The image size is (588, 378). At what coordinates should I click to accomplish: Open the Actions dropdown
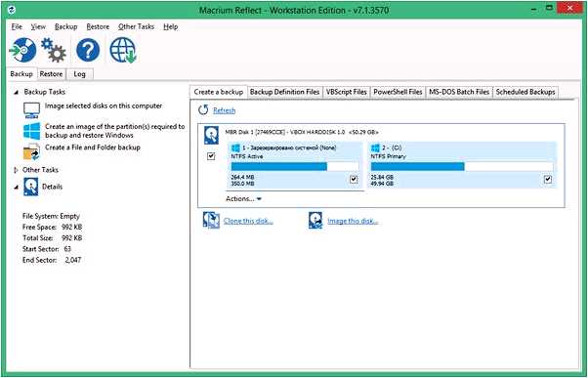243,198
